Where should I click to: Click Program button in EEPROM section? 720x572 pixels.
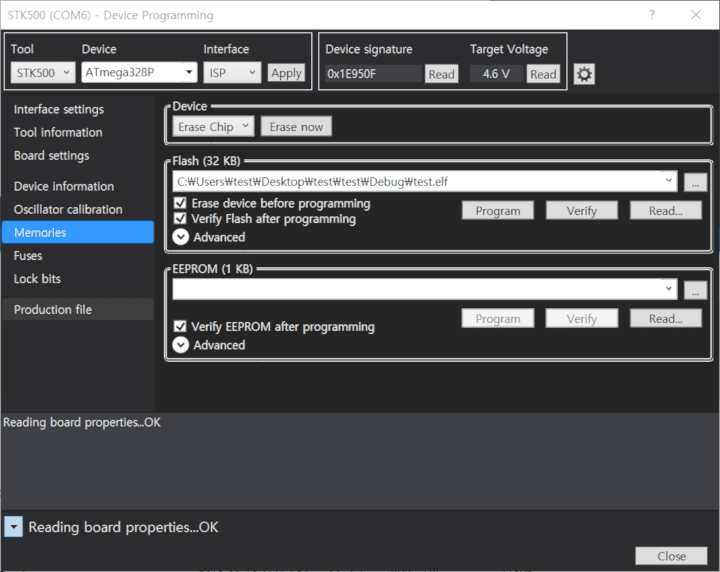[x=498, y=319]
